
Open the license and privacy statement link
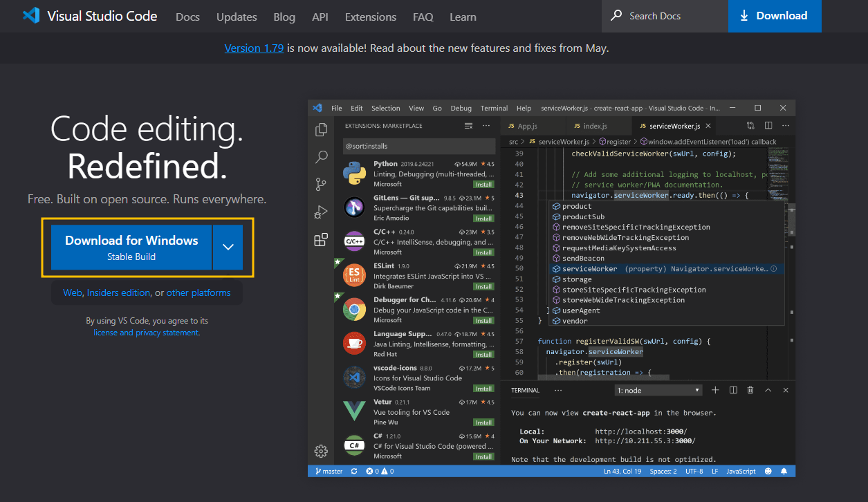(146, 333)
